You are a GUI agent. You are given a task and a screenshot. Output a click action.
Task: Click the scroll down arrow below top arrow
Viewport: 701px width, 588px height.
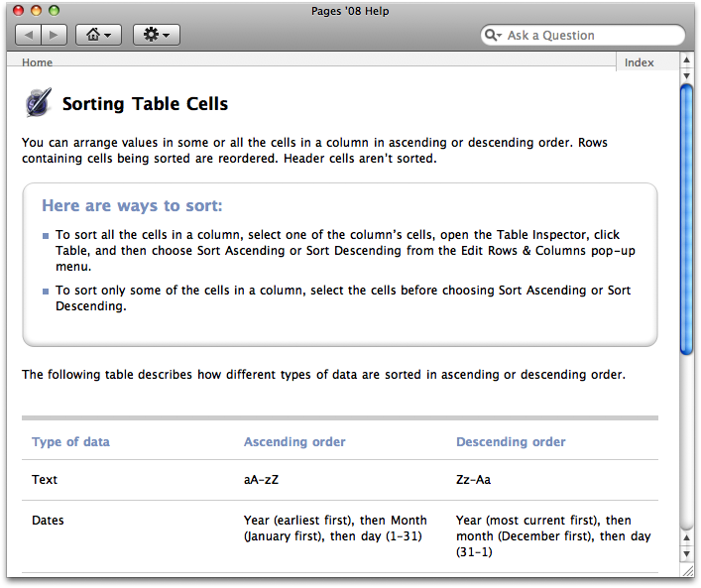pos(687,76)
